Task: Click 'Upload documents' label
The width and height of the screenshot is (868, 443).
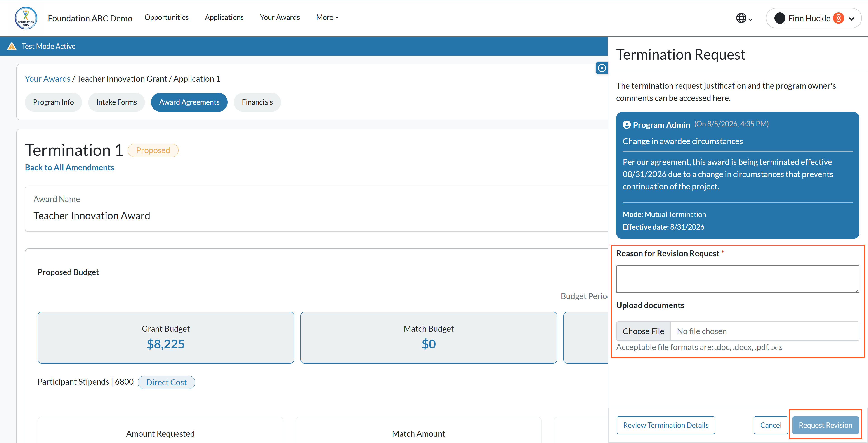Action: pyautogui.click(x=650, y=305)
